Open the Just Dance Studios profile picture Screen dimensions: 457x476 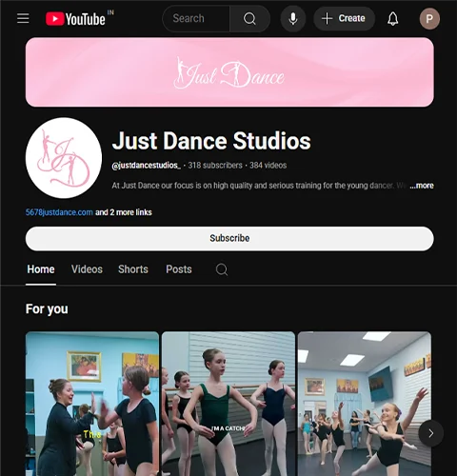64,158
